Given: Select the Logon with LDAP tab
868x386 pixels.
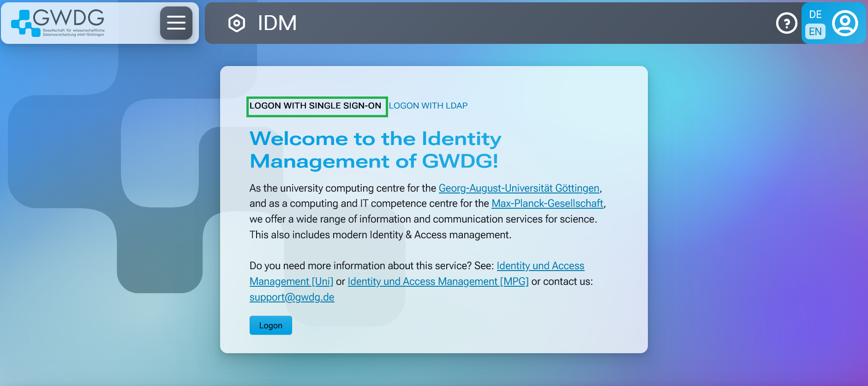Looking at the screenshot, I should [x=428, y=106].
